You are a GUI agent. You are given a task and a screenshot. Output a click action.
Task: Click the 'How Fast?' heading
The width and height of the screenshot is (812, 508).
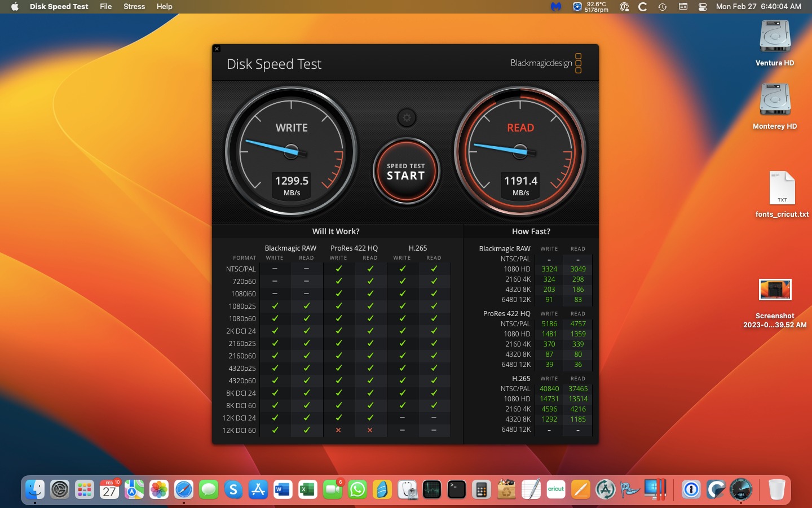tap(531, 231)
